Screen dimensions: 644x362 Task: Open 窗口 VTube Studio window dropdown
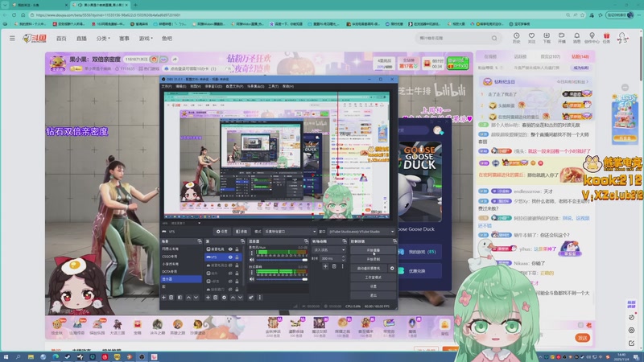click(361, 232)
